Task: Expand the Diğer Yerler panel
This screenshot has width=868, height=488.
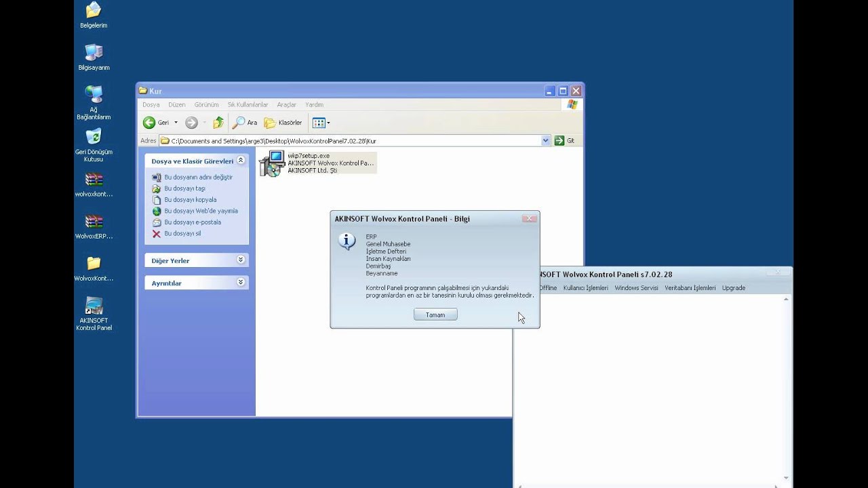Action: 240,260
